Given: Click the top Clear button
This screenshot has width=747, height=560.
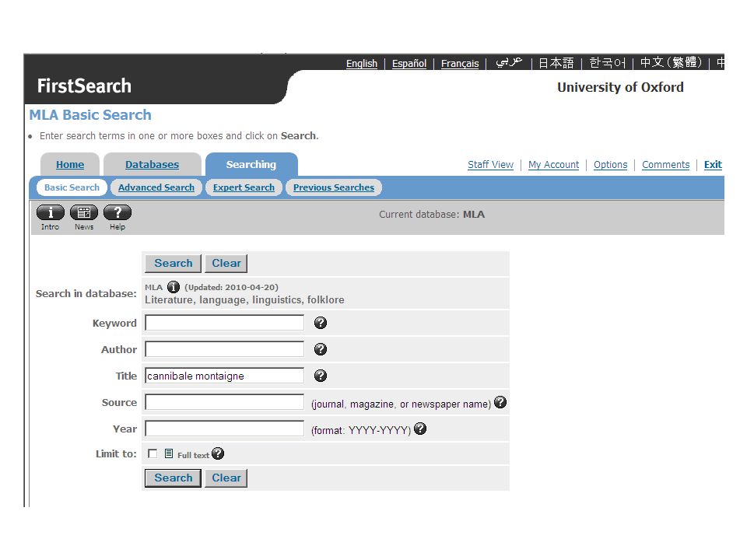Looking at the screenshot, I should point(226,264).
